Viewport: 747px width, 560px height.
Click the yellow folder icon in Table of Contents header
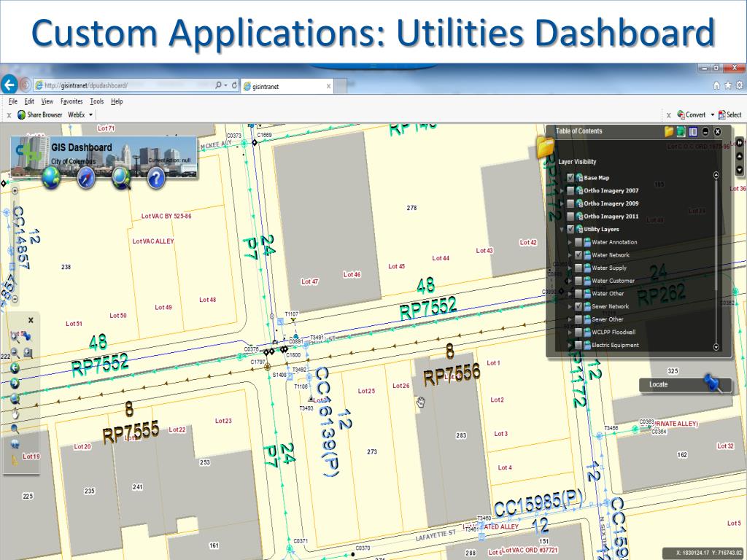(x=669, y=131)
